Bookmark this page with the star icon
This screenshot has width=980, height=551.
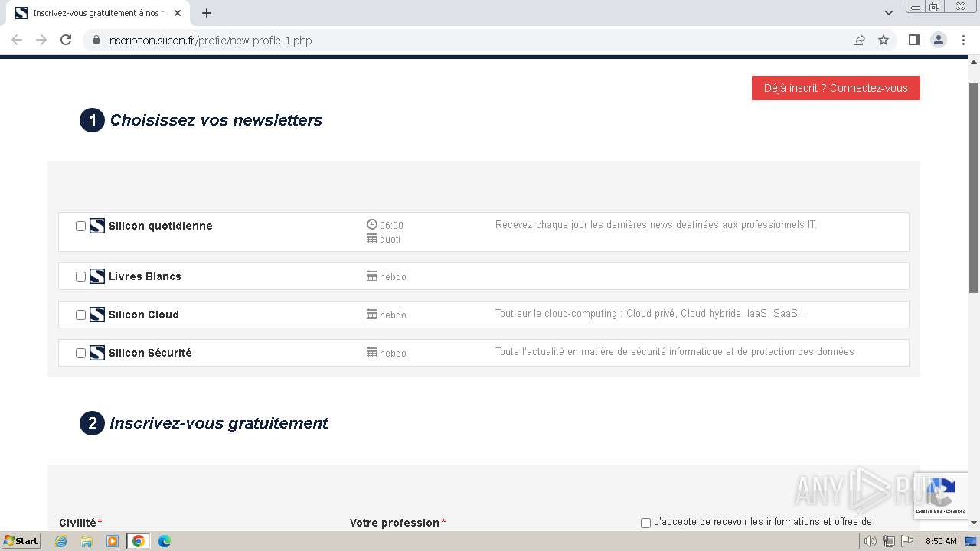(x=884, y=40)
